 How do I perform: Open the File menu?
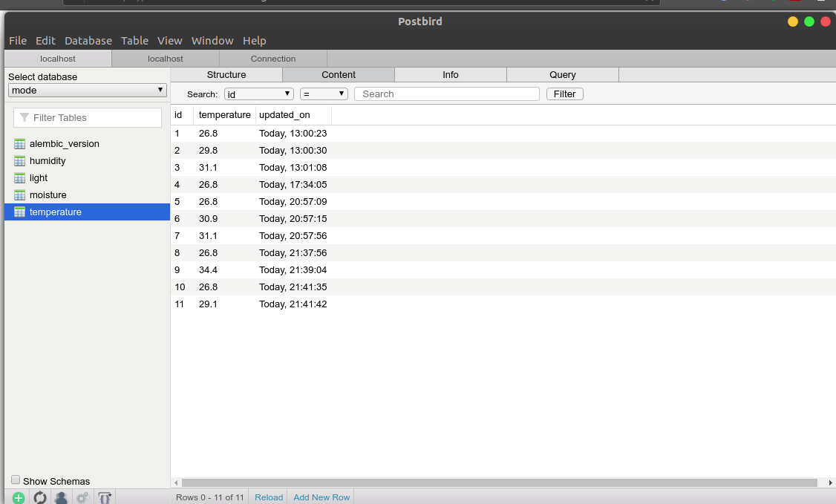point(18,41)
